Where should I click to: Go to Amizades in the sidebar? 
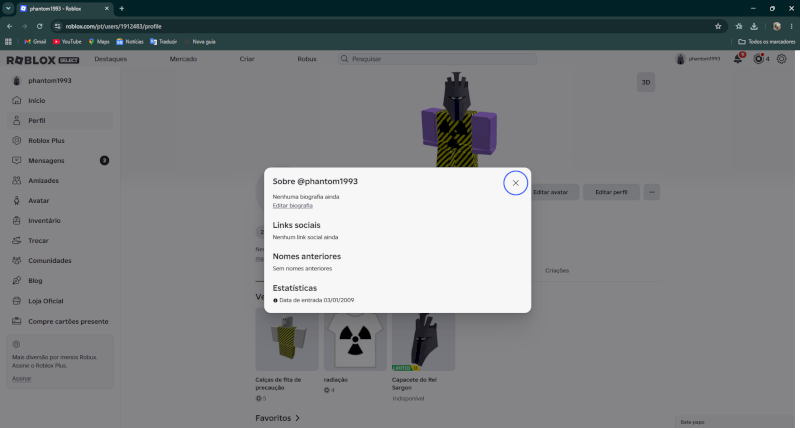click(60, 181)
